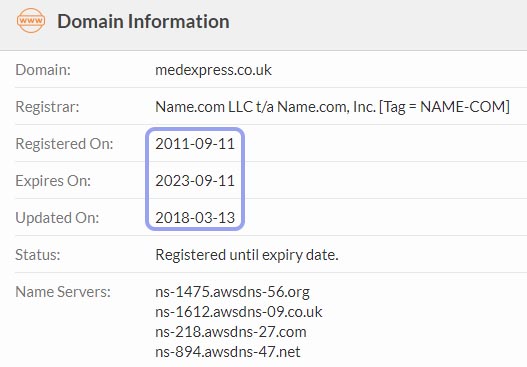Select the 2023-09-11 expiry date
The image size is (527, 367).
[195, 181]
